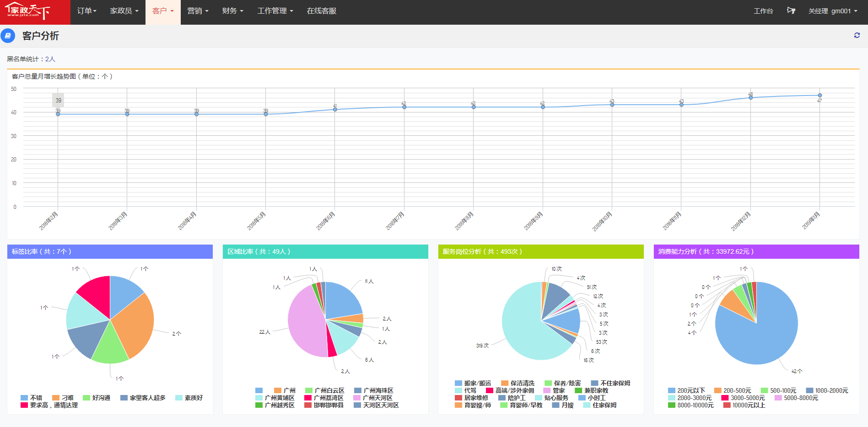Image resolution: width=868 pixels, height=427 pixels.
Task: Toggle the 贴心服务 legend item
Action: (552, 398)
